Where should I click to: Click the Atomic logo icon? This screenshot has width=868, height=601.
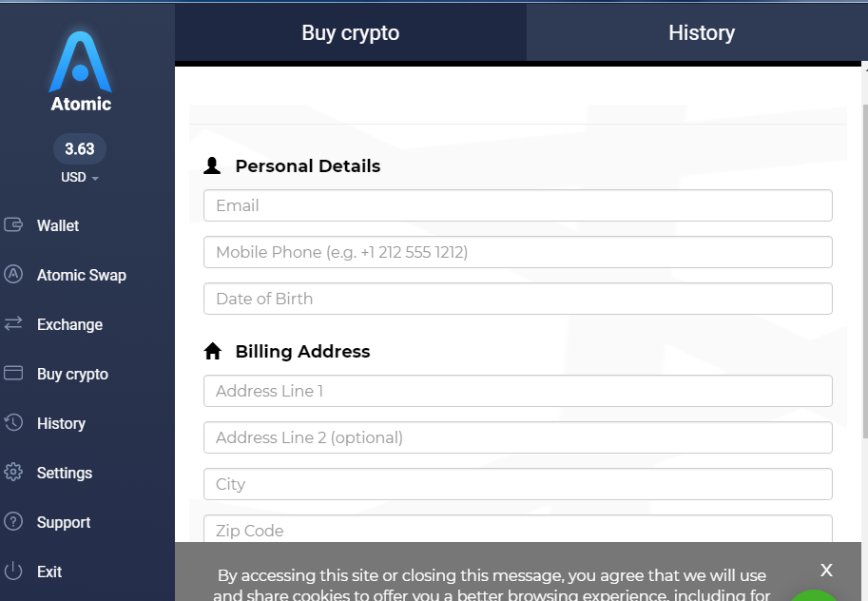click(80, 62)
